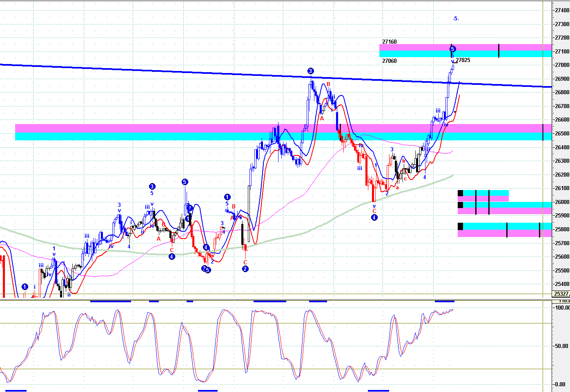This screenshot has height=392, width=570.
Task: Select the 27060 label below the upper zone
Action: [x=389, y=61]
